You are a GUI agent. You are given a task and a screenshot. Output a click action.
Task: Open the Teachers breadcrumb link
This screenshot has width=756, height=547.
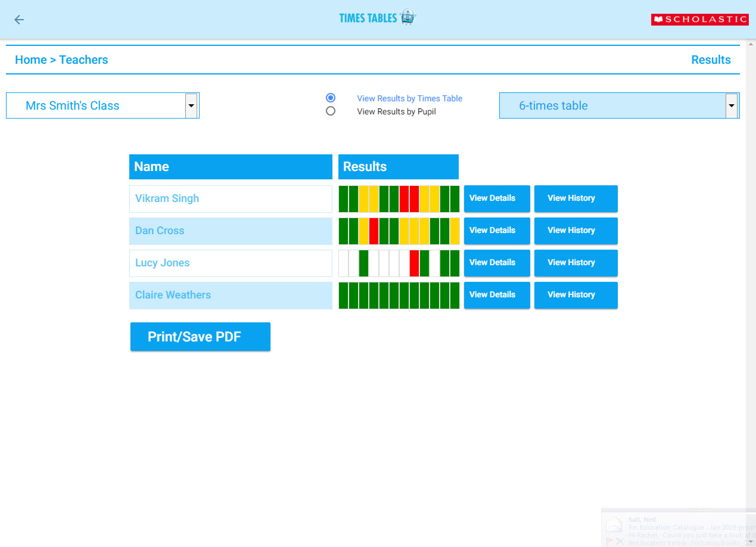click(x=83, y=60)
